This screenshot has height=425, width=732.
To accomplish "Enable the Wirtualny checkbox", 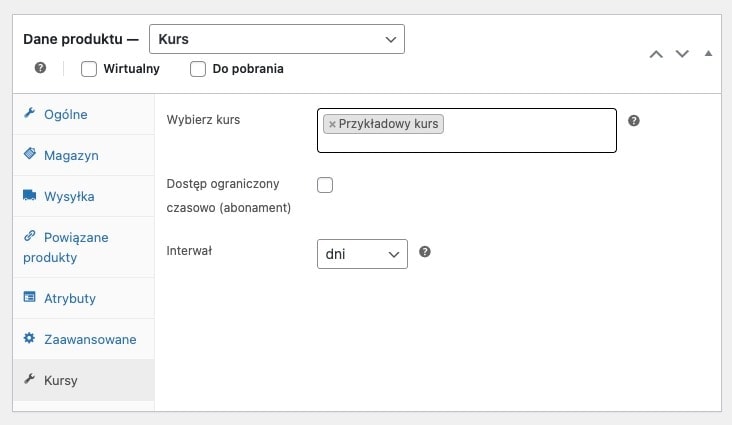I will [x=89, y=69].
